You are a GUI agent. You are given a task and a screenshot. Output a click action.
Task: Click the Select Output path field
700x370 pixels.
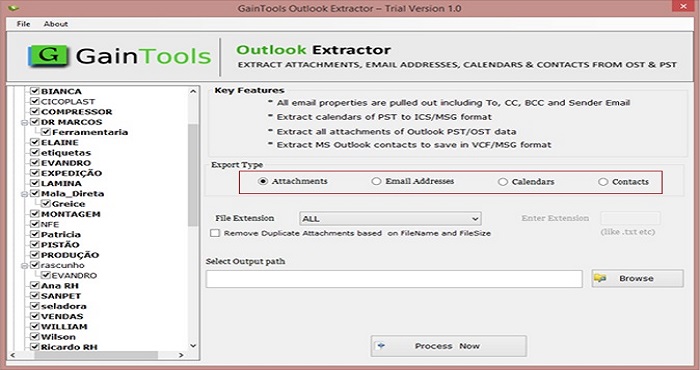[394, 279]
